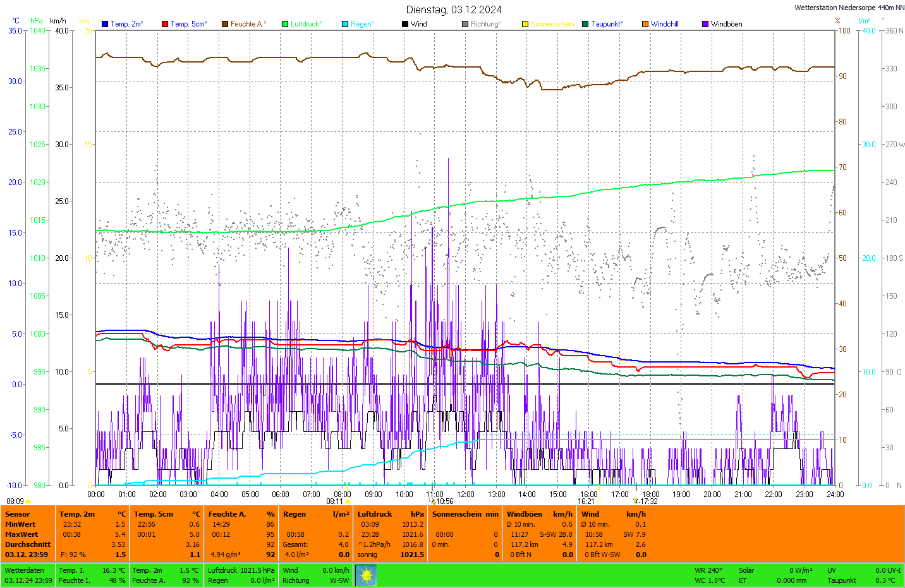Toggle the Taupunkt series legend label
Viewport: 905px width, 588px height.
(x=607, y=24)
